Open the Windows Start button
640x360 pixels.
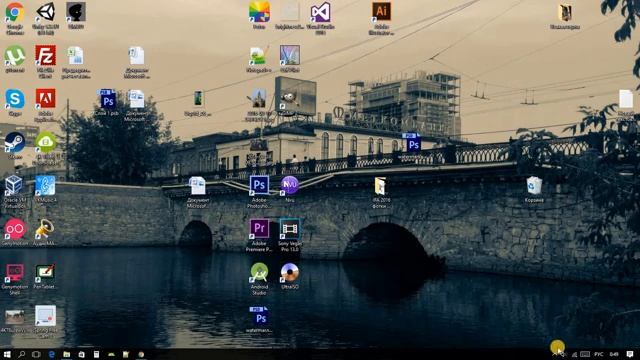coord(7,354)
